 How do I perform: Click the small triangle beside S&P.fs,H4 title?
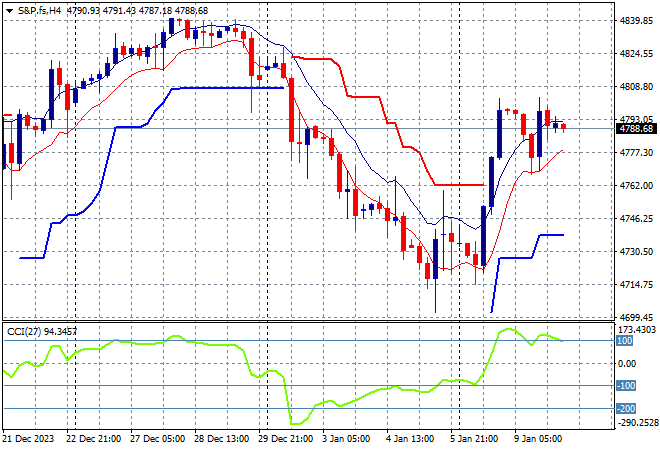[9, 10]
